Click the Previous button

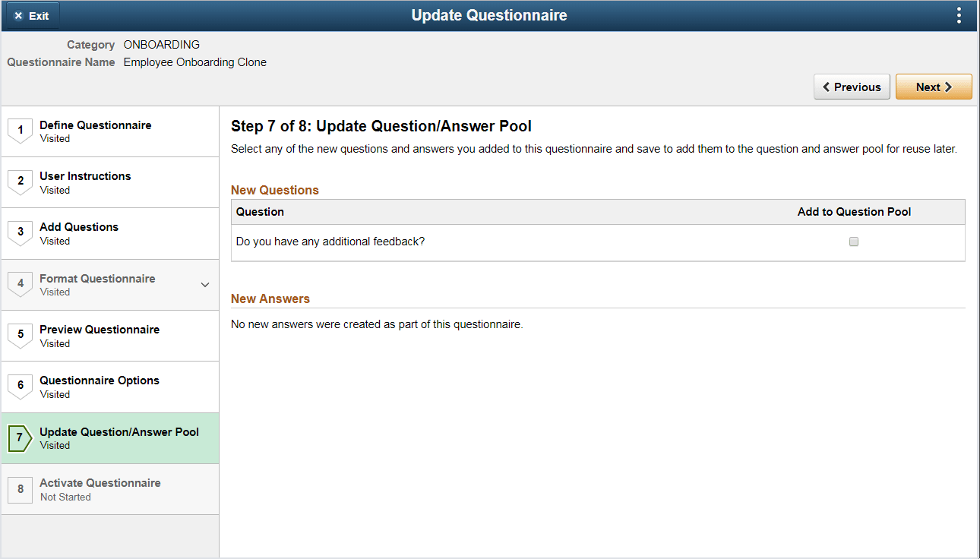pyautogui.click(x=852, y=86)
